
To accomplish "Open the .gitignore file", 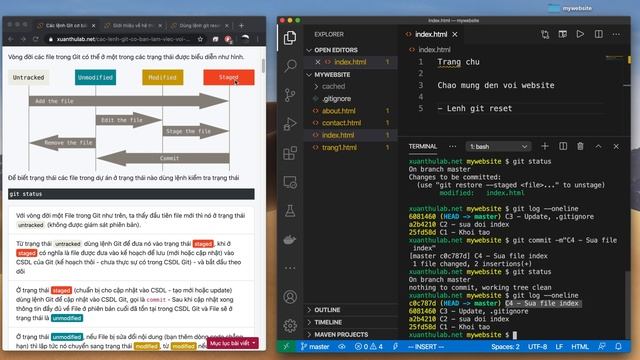I will pyautogui.click(x=336, y=98).
